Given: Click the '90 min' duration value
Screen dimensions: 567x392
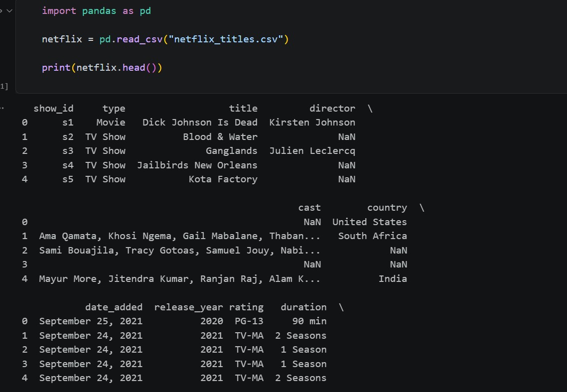Looking at the screenshot, I should point(309,321).
